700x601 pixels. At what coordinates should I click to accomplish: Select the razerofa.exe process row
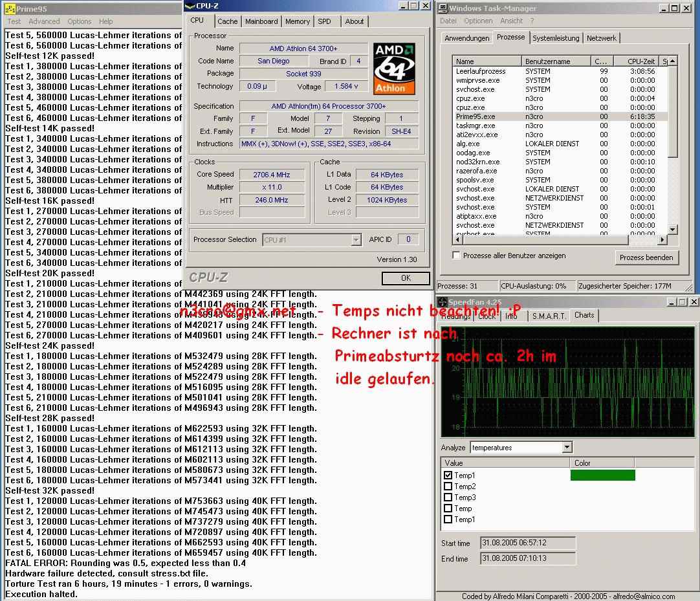560,171
